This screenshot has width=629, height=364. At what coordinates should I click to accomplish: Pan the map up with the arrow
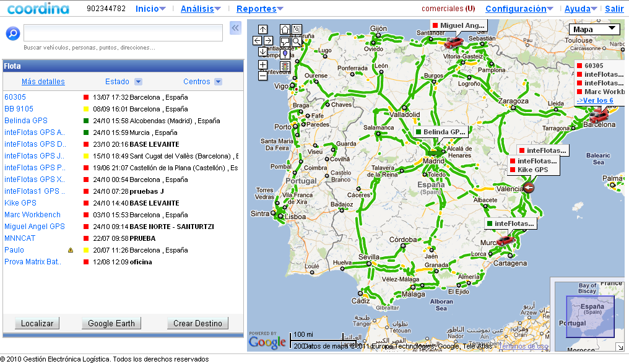262,29
